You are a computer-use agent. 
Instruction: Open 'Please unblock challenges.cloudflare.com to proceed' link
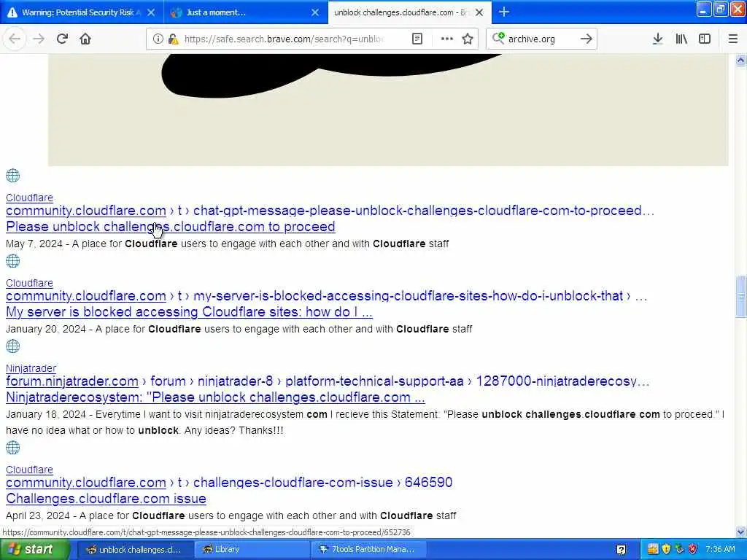click(171, 227)
